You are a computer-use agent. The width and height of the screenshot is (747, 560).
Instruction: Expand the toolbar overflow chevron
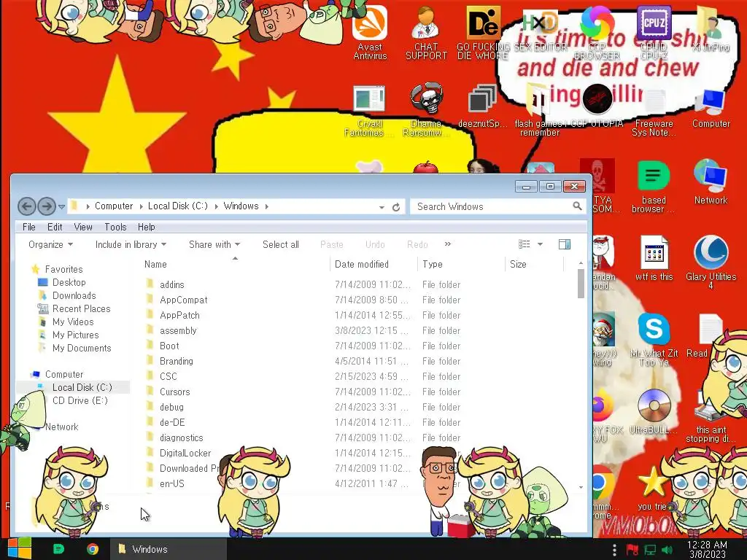447,244
